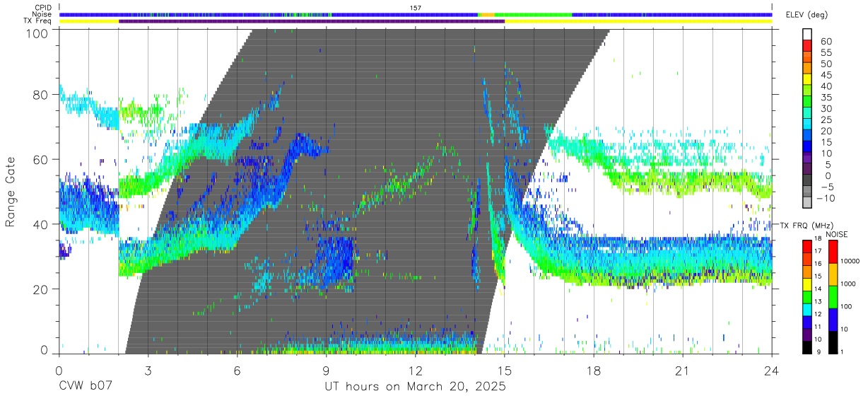Click the '3' tick on the UT hours axis
The height and width of the screenshot is (401, 868).
click(x=148, y=370)
